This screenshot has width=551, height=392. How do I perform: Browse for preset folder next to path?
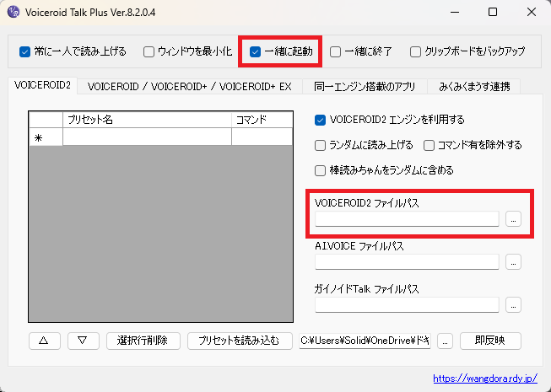click(445, 341)
